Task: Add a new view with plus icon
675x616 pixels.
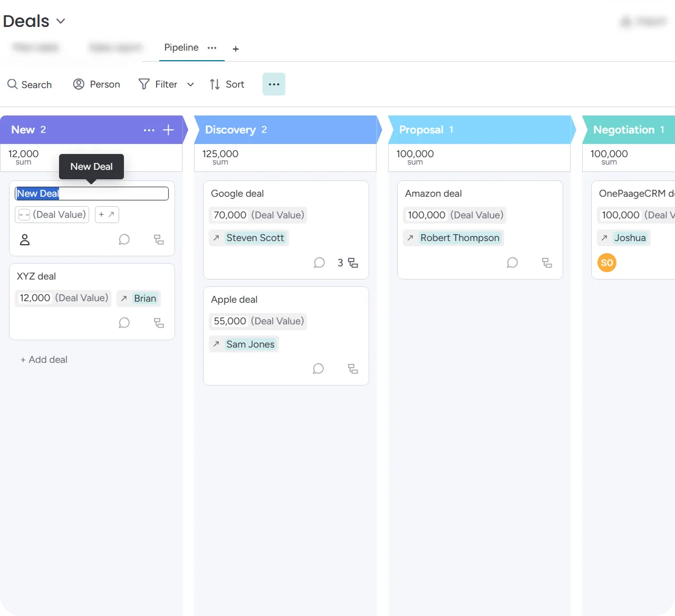Action: (x=236, y=49)
